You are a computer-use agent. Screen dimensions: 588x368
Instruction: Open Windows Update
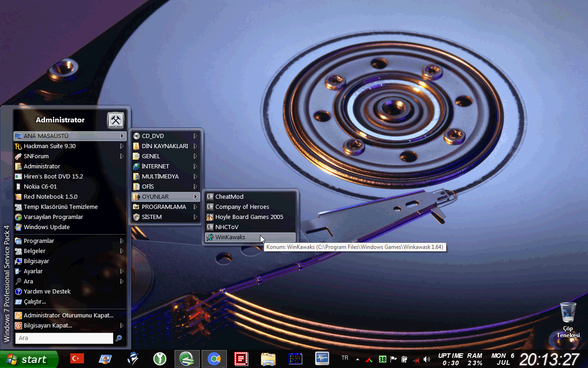pos(70,227)
